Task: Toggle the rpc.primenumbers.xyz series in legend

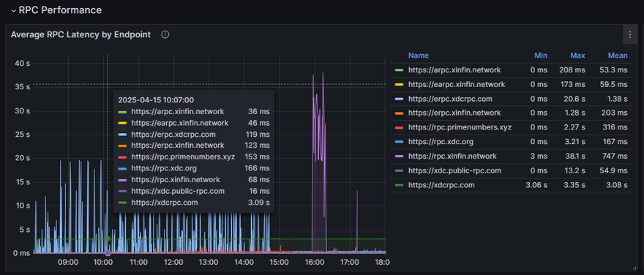Action: pyautogui.click(x=460, y=127)
